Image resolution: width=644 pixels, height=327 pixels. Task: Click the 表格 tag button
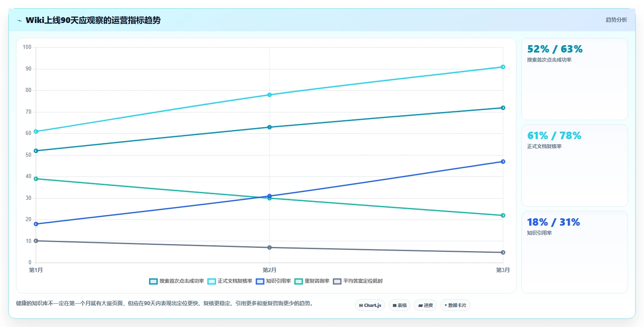[x=400, y=305]
